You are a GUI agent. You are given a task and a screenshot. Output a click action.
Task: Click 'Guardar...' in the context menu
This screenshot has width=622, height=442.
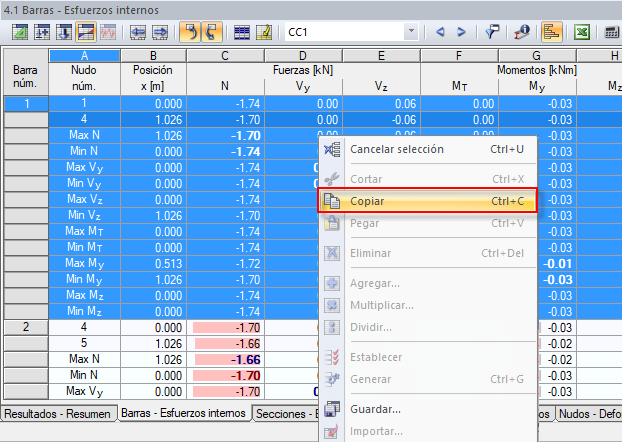coord(428,409)
